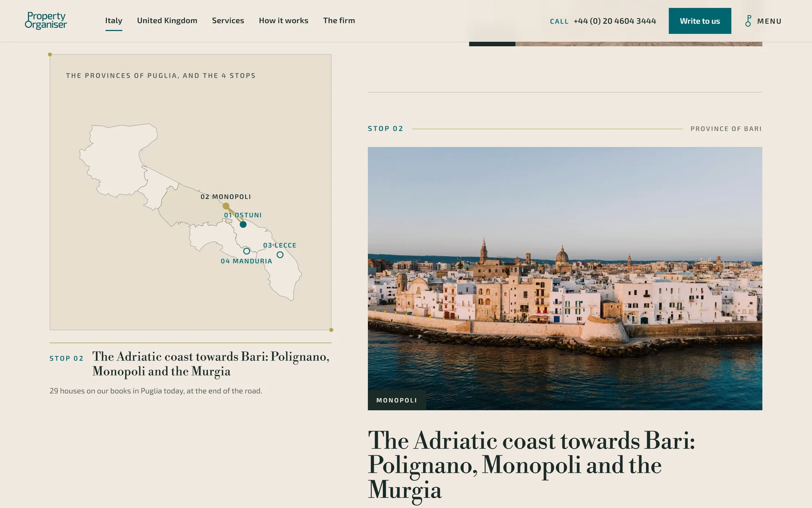Open the How it works page

tap(284, 20)
